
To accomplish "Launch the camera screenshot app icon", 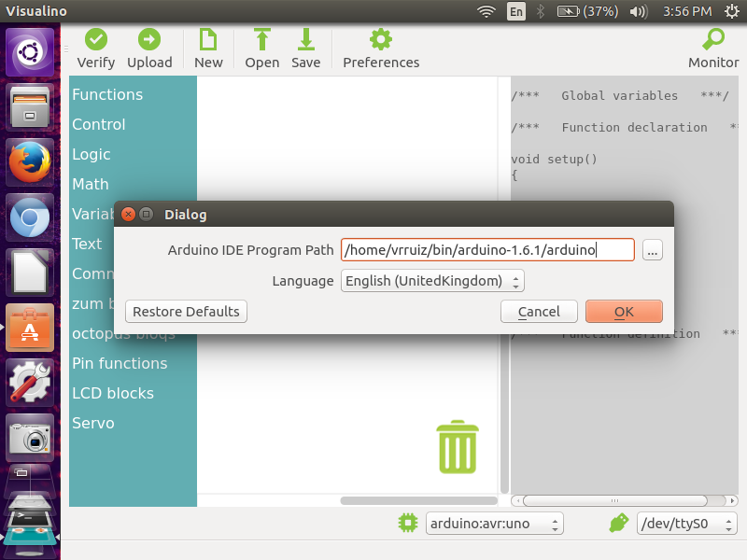I will (x=30, y=438).
